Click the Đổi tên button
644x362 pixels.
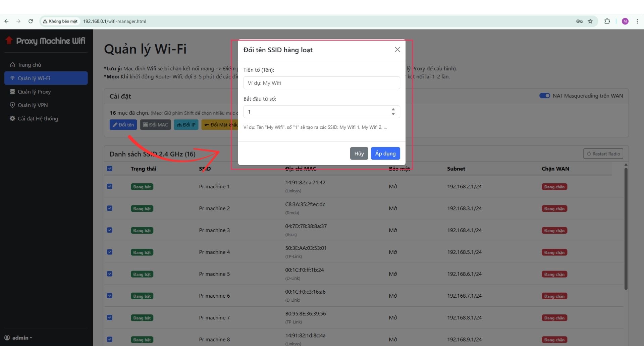[x=123, y=125]
